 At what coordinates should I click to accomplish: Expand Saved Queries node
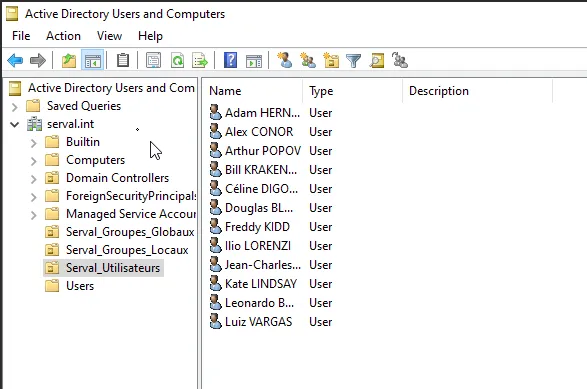tap(15, 107)
